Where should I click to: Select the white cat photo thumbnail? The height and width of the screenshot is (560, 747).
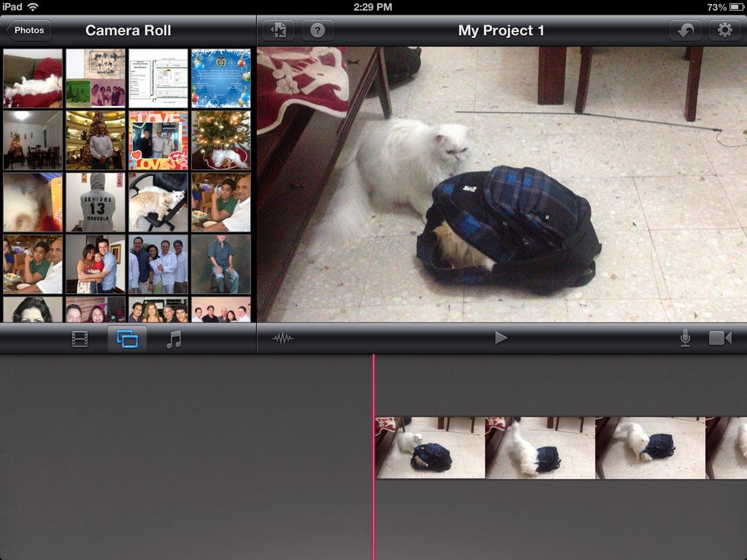click(x=32, y=76)
